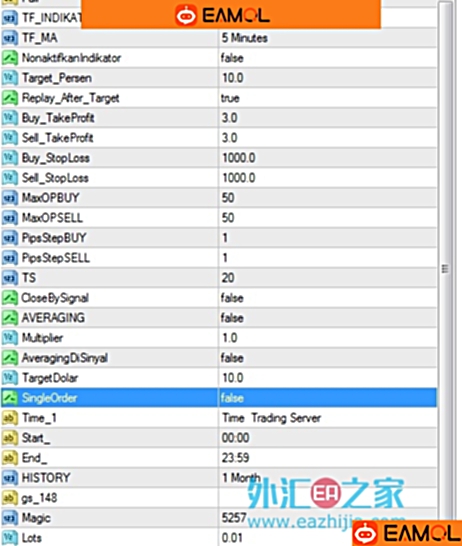The image size is (462, 546).
Task: Open the HISTORY 1 Month dropdown
Action: click(328, 478)
